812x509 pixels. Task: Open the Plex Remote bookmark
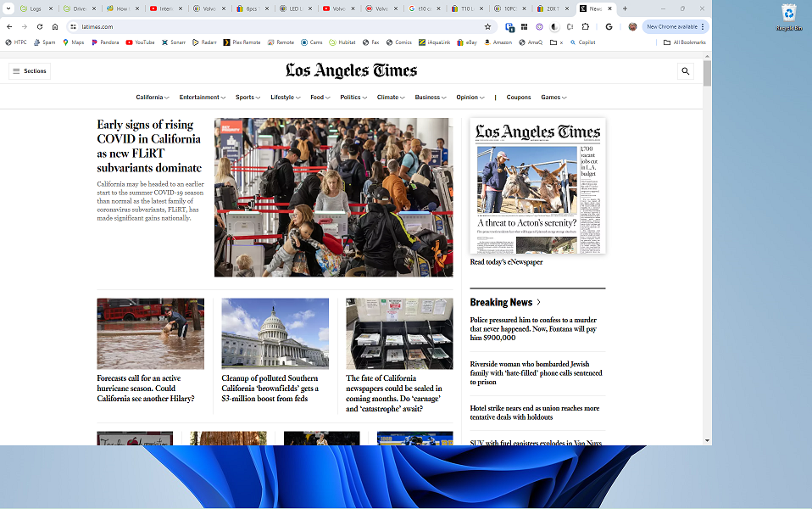[242, 42]
